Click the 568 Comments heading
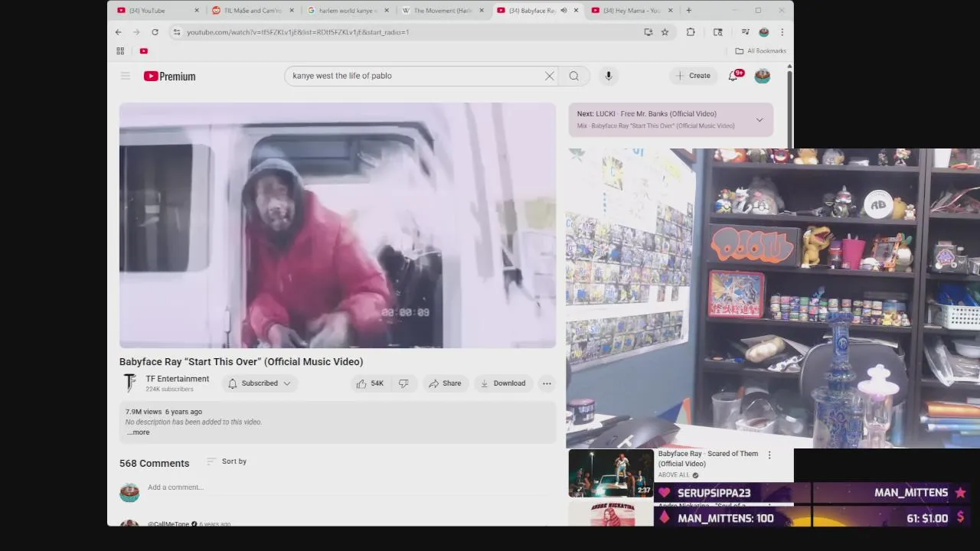The image size is (980, 551). click(154, 464)
